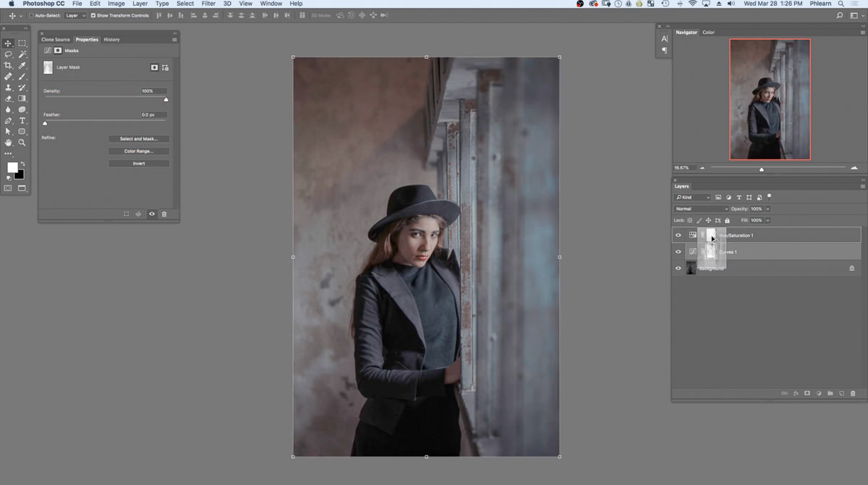The width and height of the screenshot is (868, 485).
Task: Open the Move tool preset picker arrow
Action: click(x=21, y=15)
